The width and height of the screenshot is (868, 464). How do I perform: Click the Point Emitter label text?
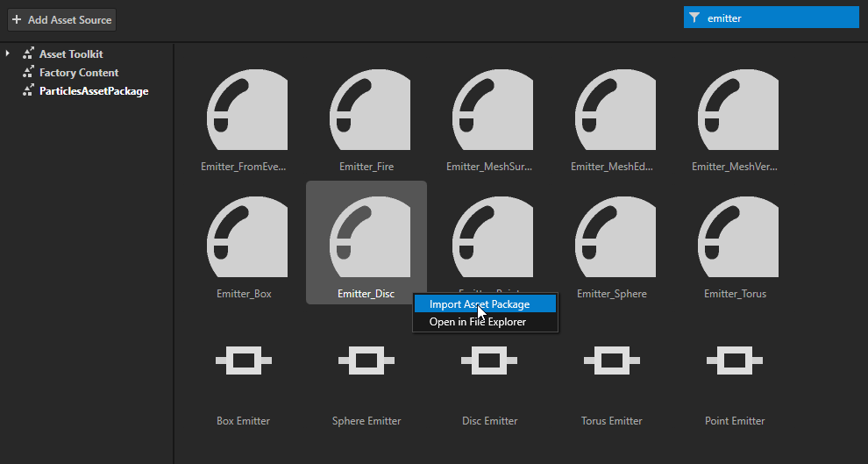pyautogui.click(x=735, y=421)
